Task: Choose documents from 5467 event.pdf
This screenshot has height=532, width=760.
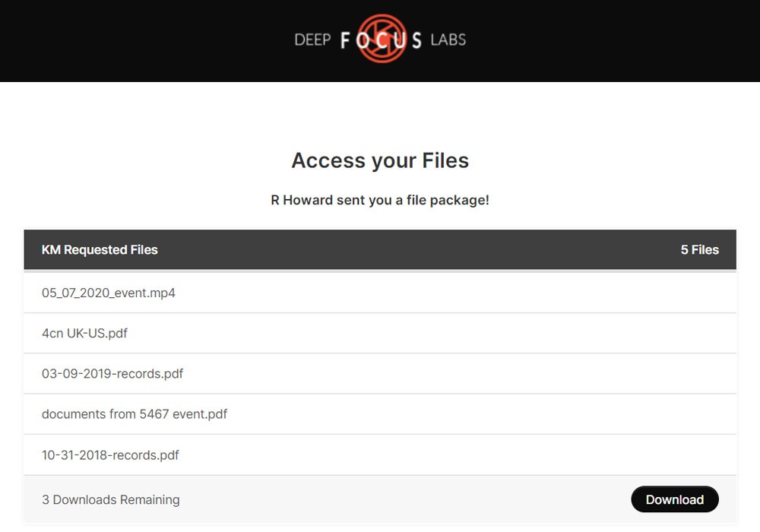Action: pos(135,414)
